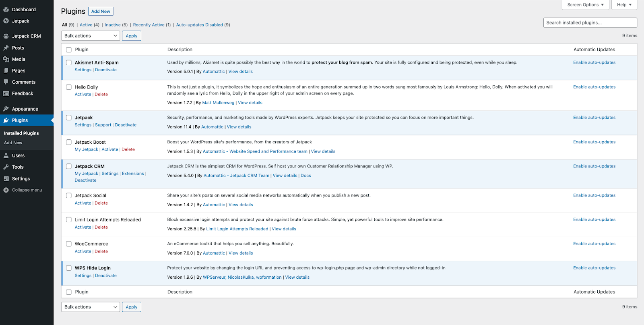
Task: Delete the WooCommerce plugin
Action: click(101, 252)
